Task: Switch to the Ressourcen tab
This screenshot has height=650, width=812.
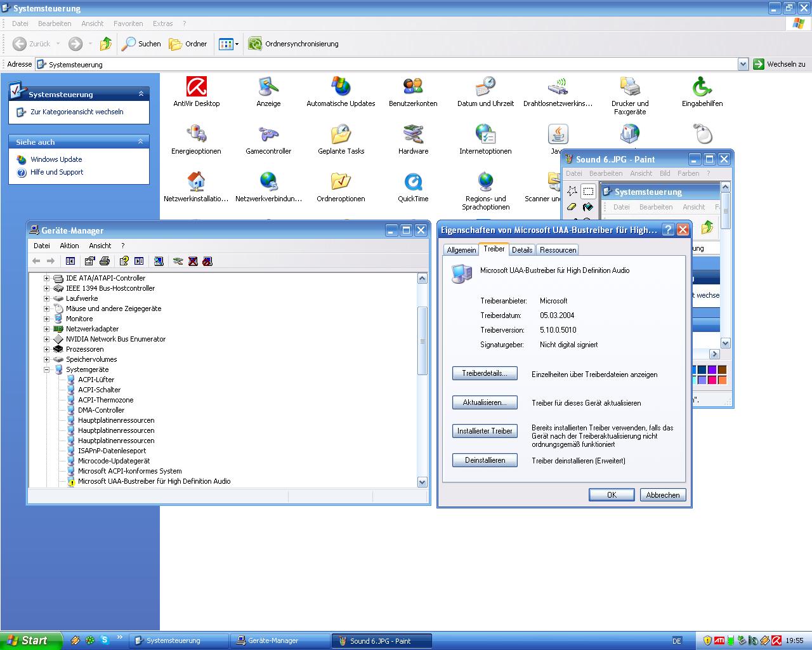Action: click(x=558, y=250)
